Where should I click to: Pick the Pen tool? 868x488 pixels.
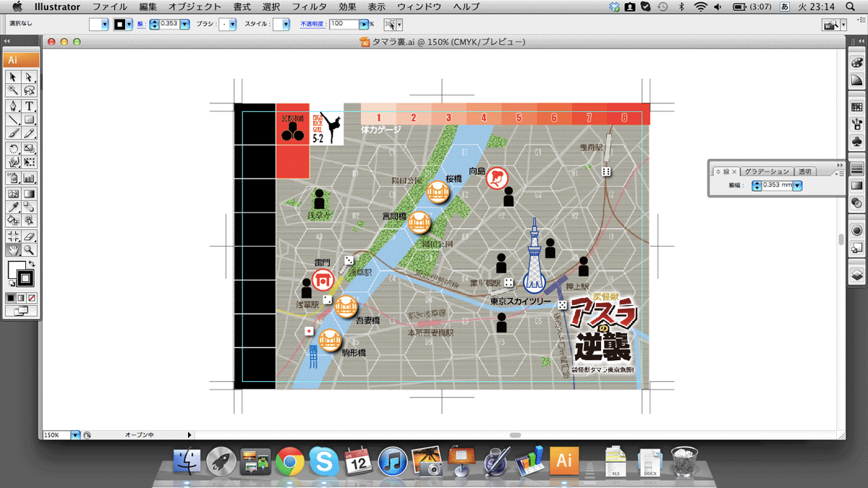[14, 106]
